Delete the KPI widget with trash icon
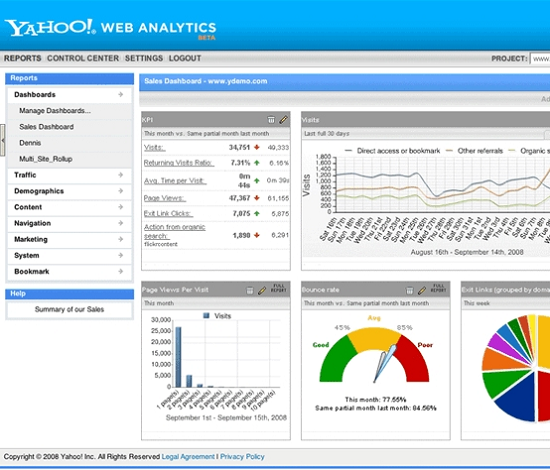Image resolution: width=550 pixels, height=470 pixels. click(x=271, y=120)
